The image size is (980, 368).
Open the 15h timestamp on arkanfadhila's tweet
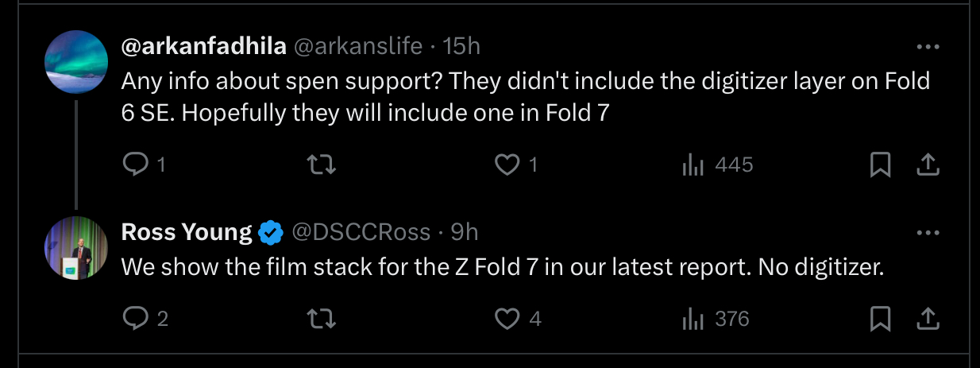(x=461, y=47)
